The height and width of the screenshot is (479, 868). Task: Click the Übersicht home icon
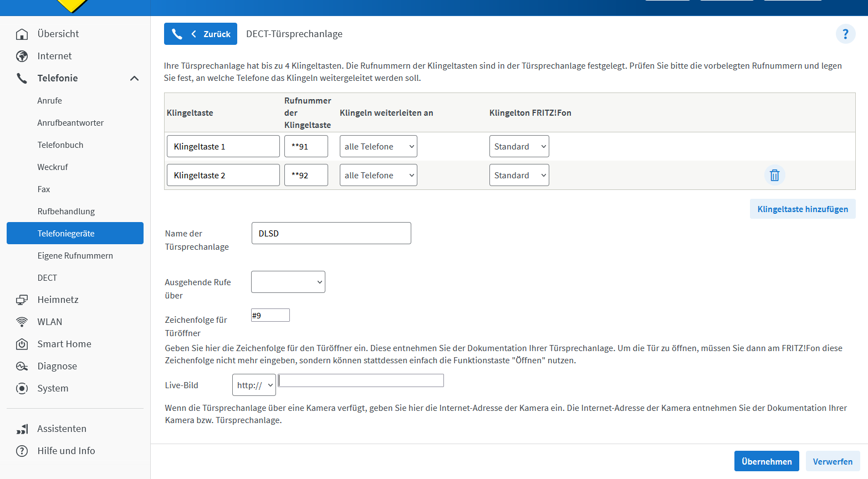click(22, 34)
